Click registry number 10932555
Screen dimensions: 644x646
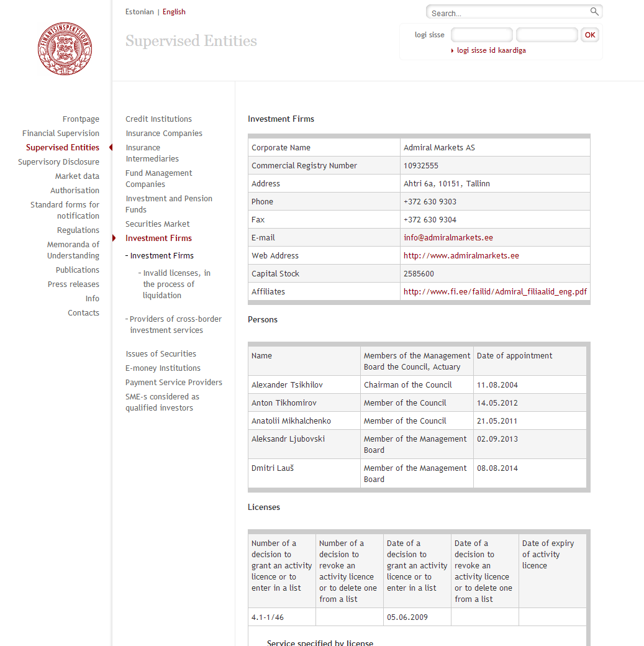[420, 166]
